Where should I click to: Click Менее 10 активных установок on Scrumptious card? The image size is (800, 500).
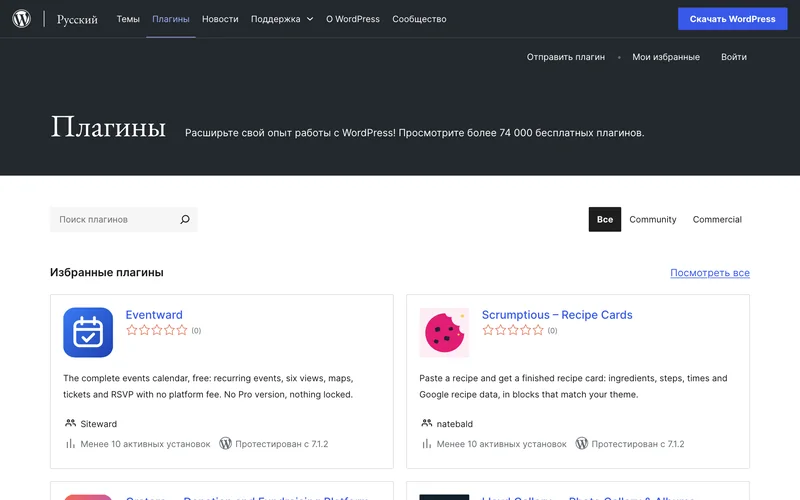coord(502,444)
